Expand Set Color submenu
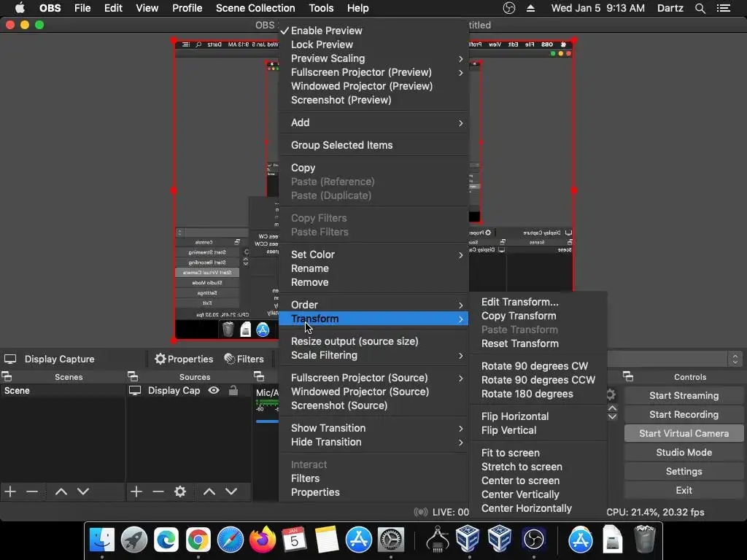The width and height of the screenshot is (747, 560). 373,254
